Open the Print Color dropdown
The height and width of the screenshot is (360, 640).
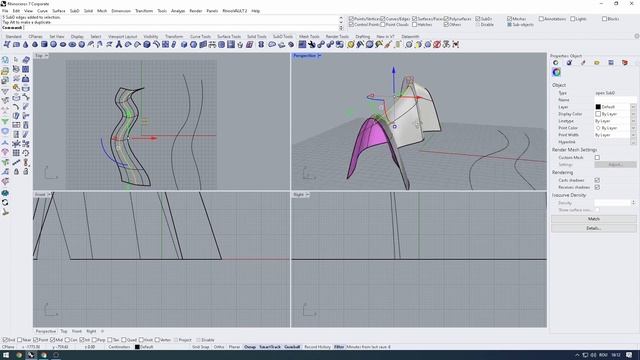pyautogui.click(x=633, y=128)
